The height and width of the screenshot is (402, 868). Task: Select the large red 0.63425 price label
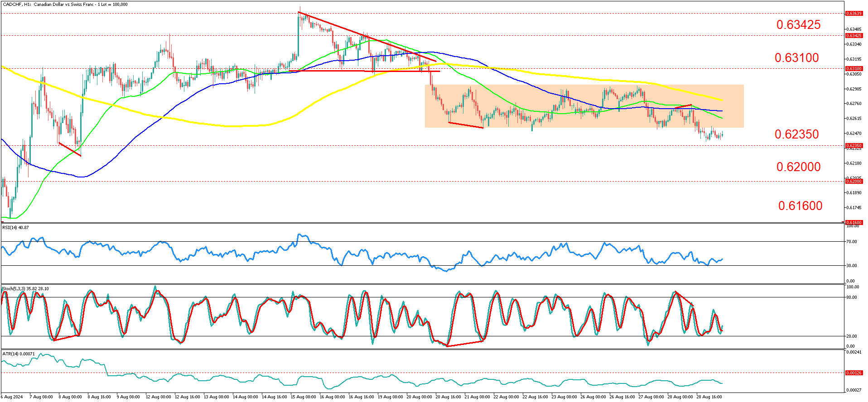[x=798, y=25]
